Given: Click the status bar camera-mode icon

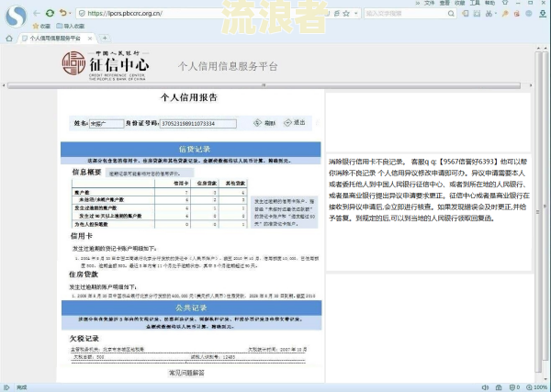Looking at the screenshot, I should (x=499, y=387).
